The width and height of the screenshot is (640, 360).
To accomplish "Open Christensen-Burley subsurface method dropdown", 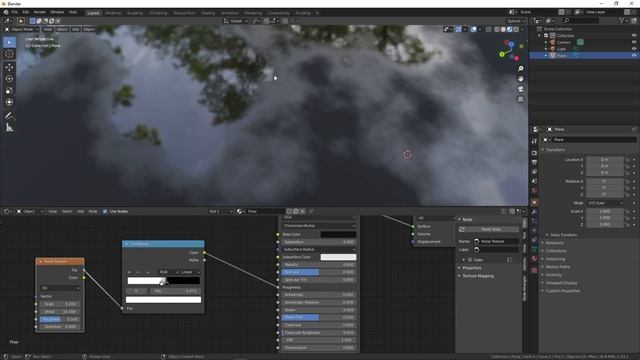I will pyautogui.click(x=319, y=226).
